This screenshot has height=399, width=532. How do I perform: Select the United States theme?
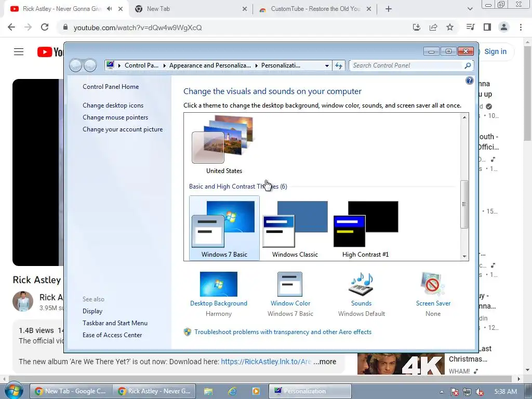(x=224, y=145)
